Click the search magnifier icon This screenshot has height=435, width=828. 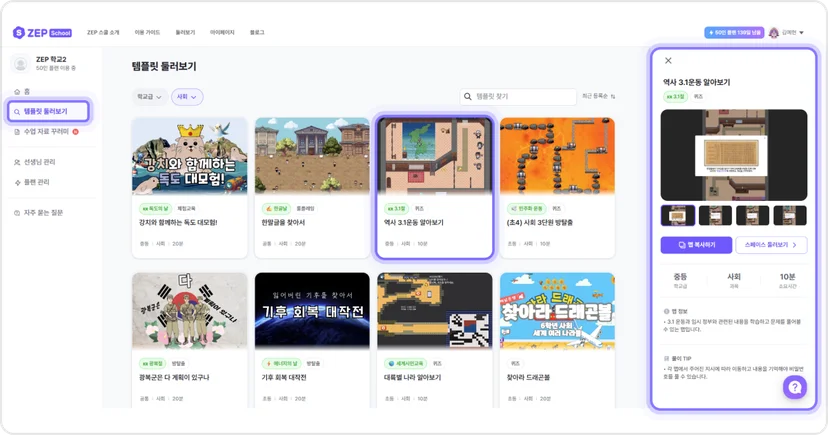468,97
